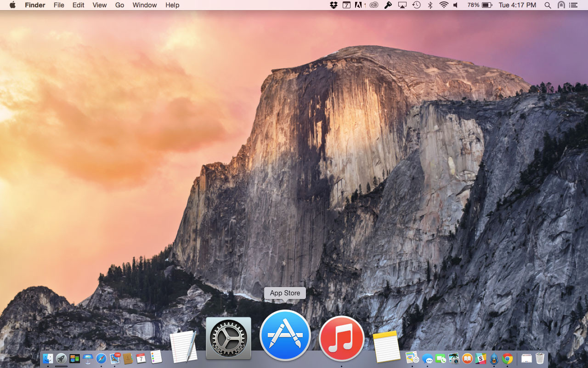Image resolution: width=588 pixels, height=368 pixels.
Task: Launch Safari compass icon in Dock
Action: [101, 358]
